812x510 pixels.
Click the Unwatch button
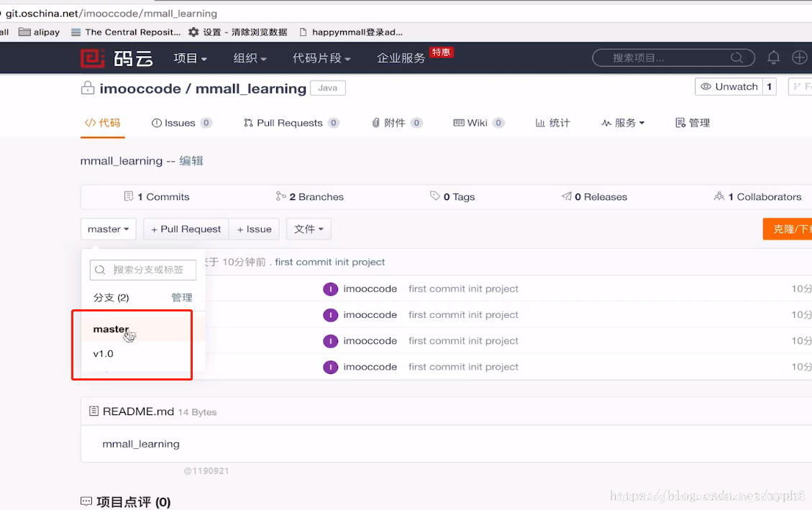[729, 86]
